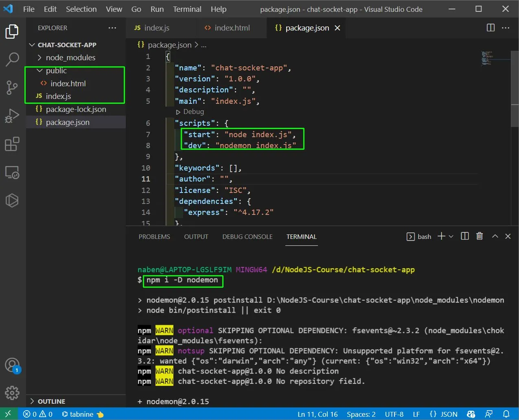Kill the terminal with trash icon

point(480,236)
